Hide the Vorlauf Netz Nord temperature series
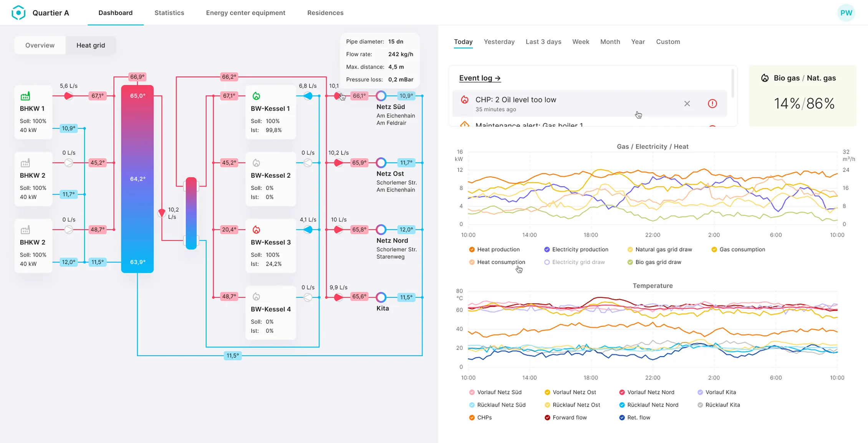The width and height of the screenshot is (868, 443). coord(647,392)
